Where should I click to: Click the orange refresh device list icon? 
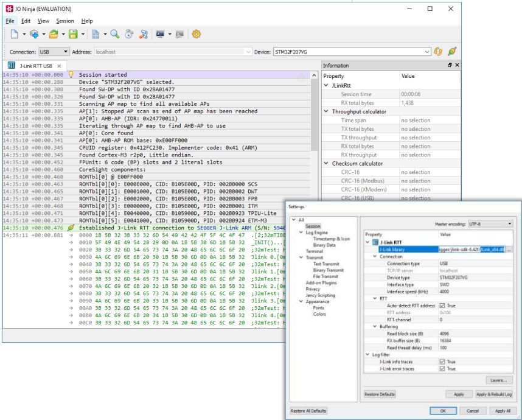[438, 52]
